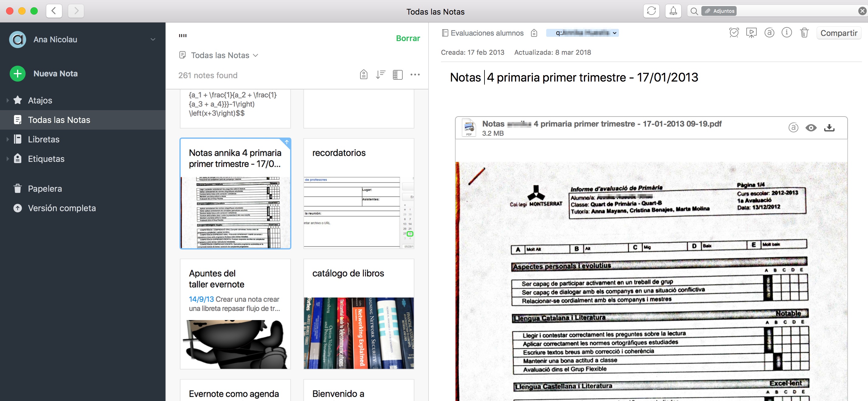The width and height of the screenshot is (868, 401).
Task: Click the add tag icon in note header
Action: click(x=534, y=33)
